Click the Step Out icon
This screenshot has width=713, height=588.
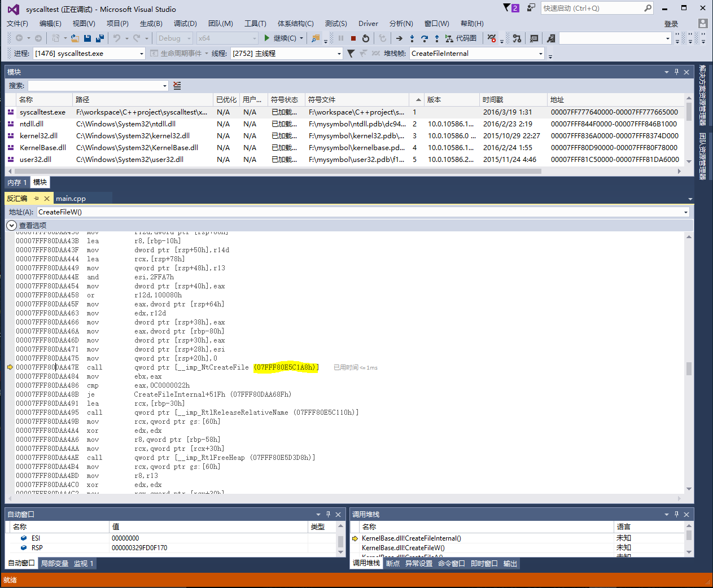coord(437,38)
